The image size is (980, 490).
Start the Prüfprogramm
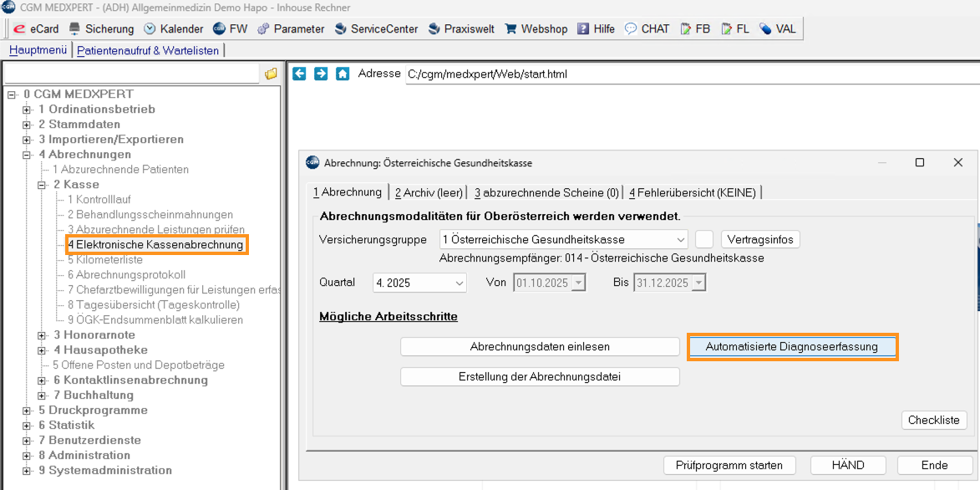click(729, 465)
